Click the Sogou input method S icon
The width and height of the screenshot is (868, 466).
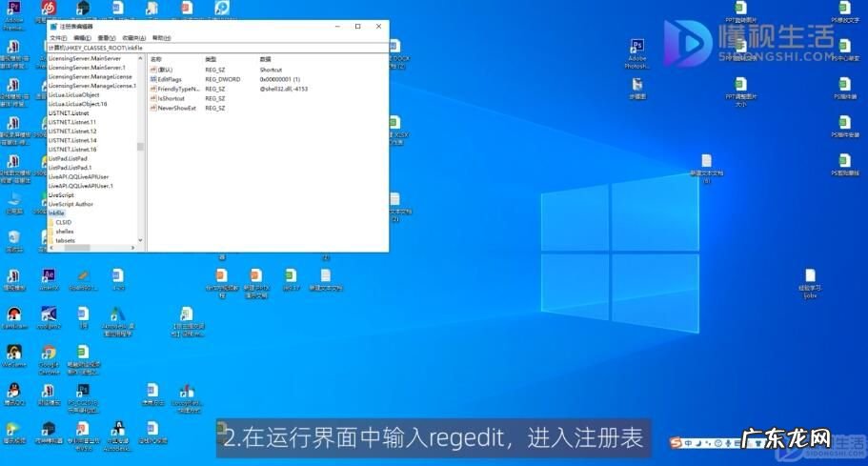(676, 443)
